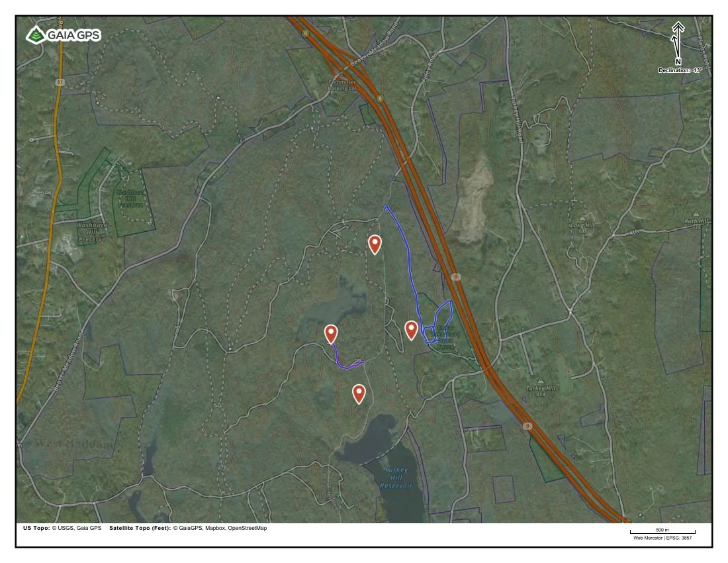The height and width of the screenshot is (563, 728).
Task: Click the 'West Haddam' place label
Action: pyautogui.click(x=74, y=444)
